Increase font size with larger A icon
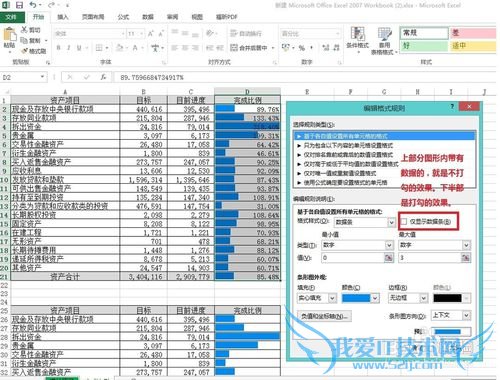This screenshot has width=500, height=380. click(151, 33)
